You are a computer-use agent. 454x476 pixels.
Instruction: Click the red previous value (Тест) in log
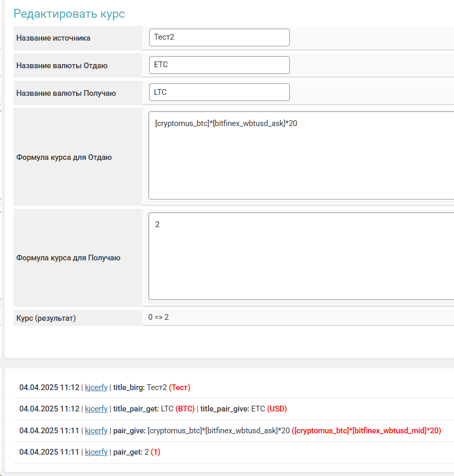[180, 387]
